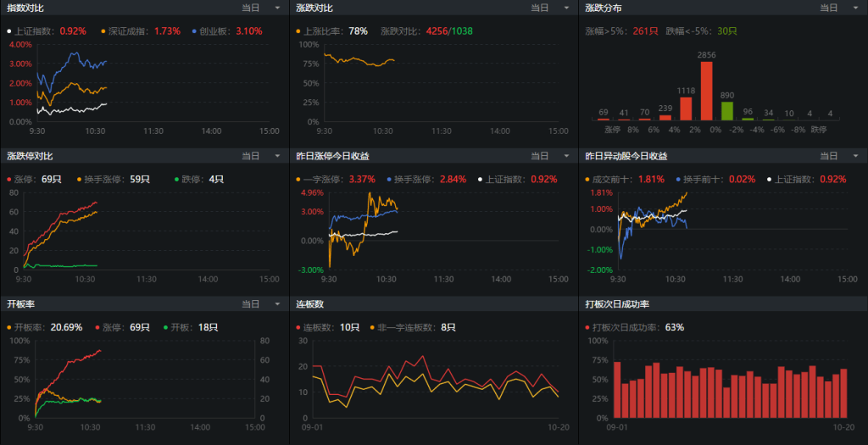Open the 当日 dropdown arrow in 开板率 panel
Viewport: 868px width, 445px height.
click(276, 304)
